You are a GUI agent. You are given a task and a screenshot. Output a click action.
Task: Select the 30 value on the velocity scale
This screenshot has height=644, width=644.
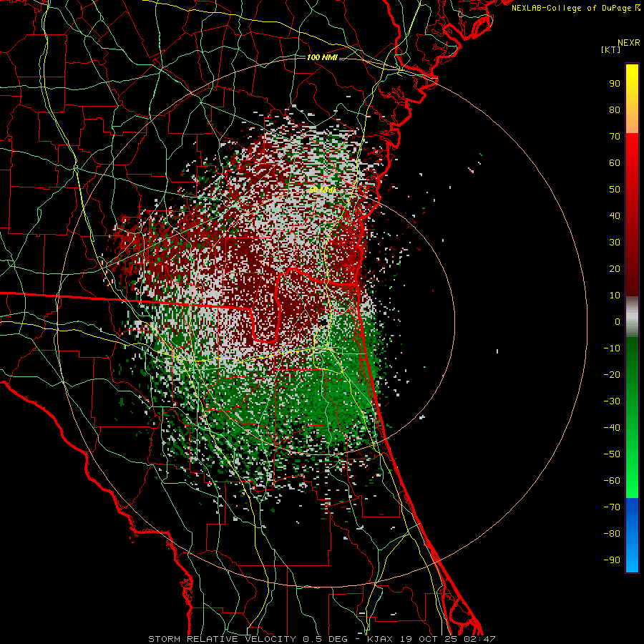pos(615,243)
